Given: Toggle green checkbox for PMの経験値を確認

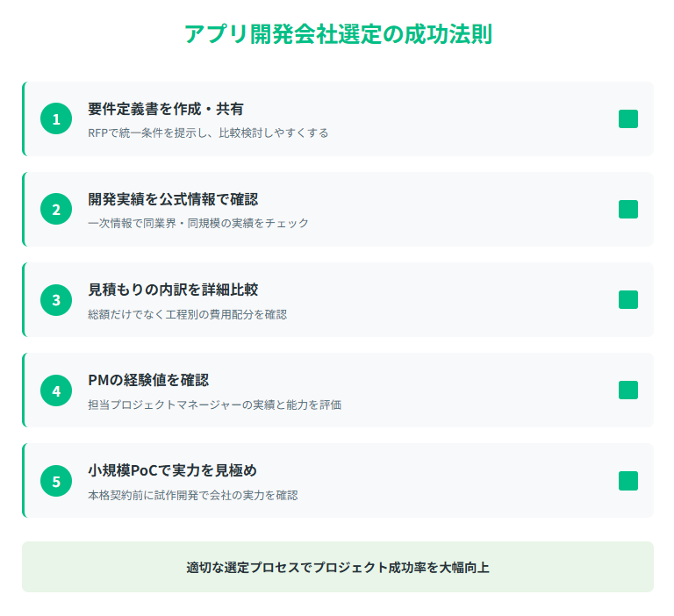Looking at the screenshot, I should coord(628,390).
